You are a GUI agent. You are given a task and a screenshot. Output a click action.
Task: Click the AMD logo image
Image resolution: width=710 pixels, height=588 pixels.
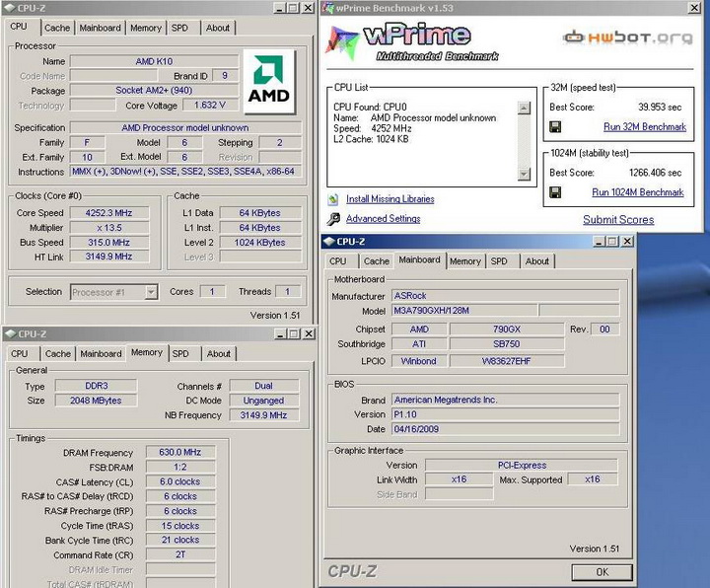pyautogui.click(x=269, y=81)
